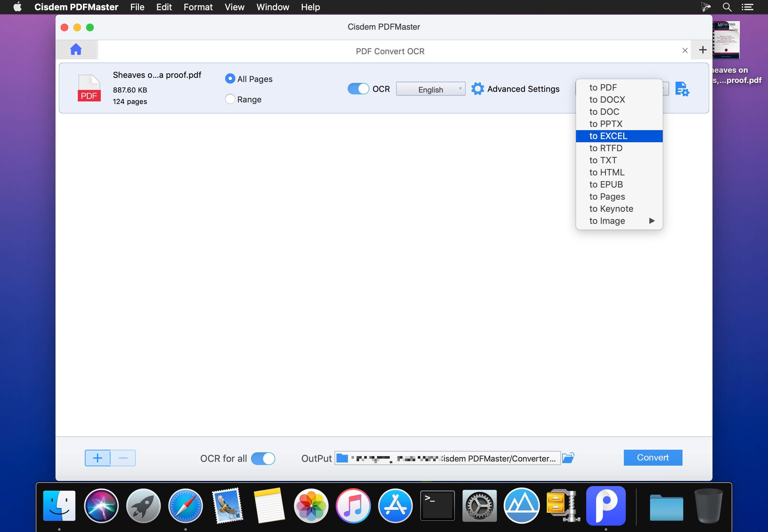Launch Terminal from the Dock

tap(437, 505)
